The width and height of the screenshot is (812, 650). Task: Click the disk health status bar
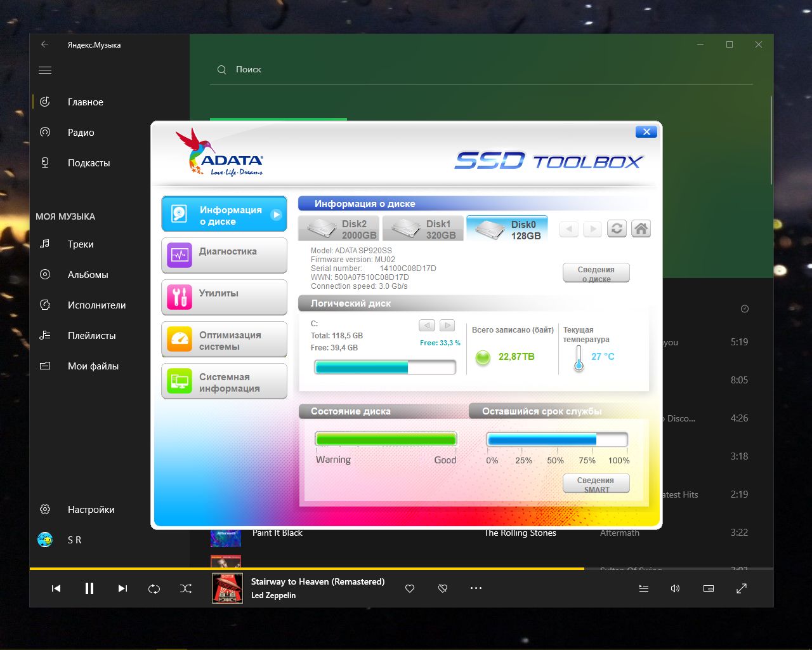pyautogui.click(x=386, y=439)
